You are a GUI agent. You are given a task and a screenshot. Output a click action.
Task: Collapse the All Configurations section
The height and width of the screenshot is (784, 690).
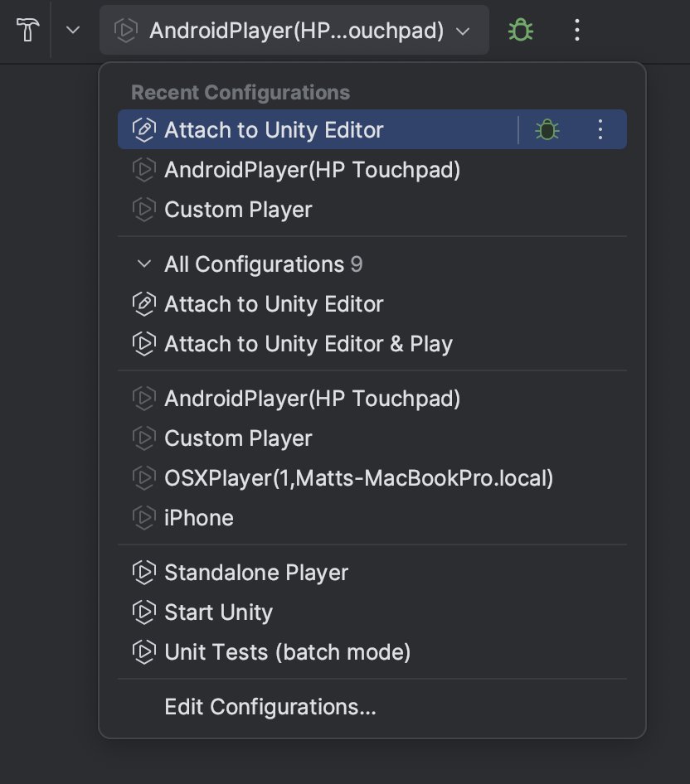point(144,264)
